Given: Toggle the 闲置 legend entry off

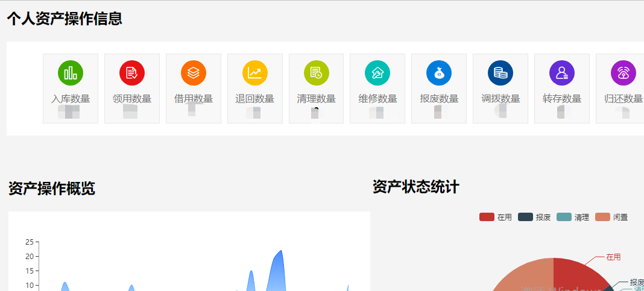Looking at the screenshot, I should (602, 217).
